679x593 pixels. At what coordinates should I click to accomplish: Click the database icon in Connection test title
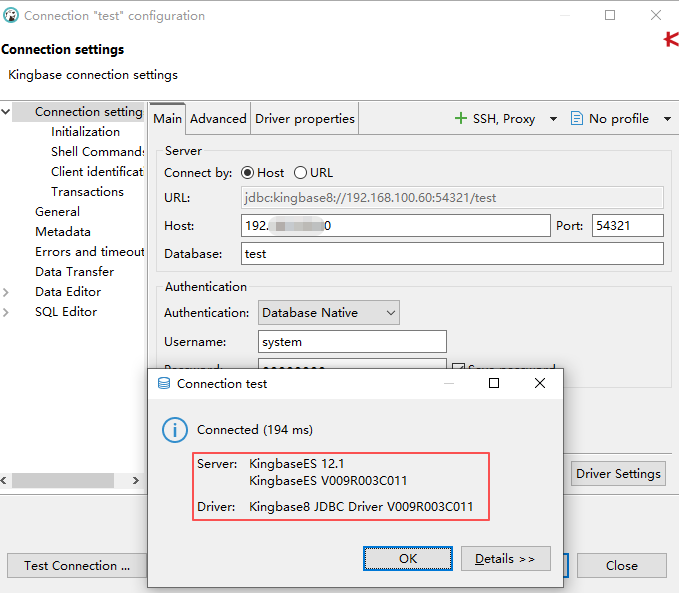tap(164, 383)
